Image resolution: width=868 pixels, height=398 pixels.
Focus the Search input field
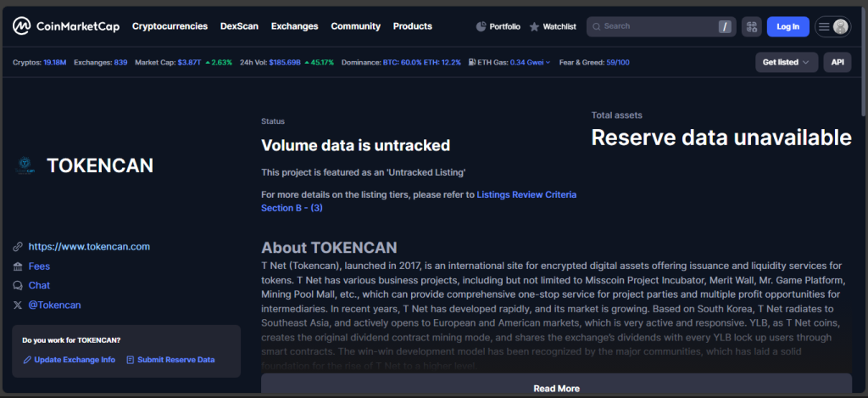tap(657, 26)
